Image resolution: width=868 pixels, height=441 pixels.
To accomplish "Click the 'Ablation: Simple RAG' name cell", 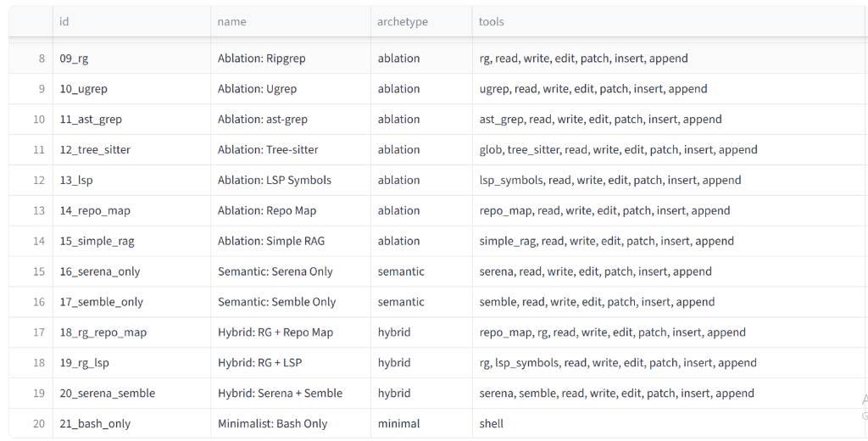I will [x=291, y=241].
